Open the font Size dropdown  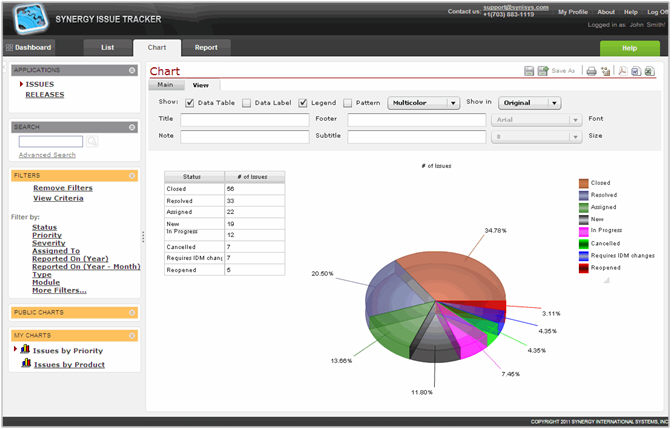pos(537,137)
